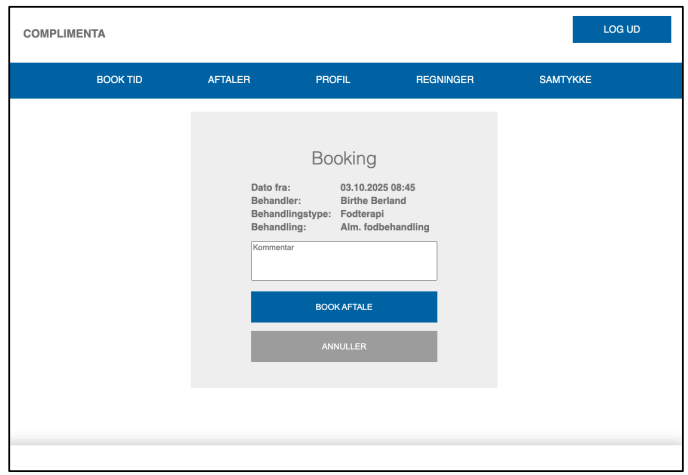The height and width of the screenshot is (475, 688).
Task: Select the date value 03.10.2025 08:45
Action: tap(378, 187)
